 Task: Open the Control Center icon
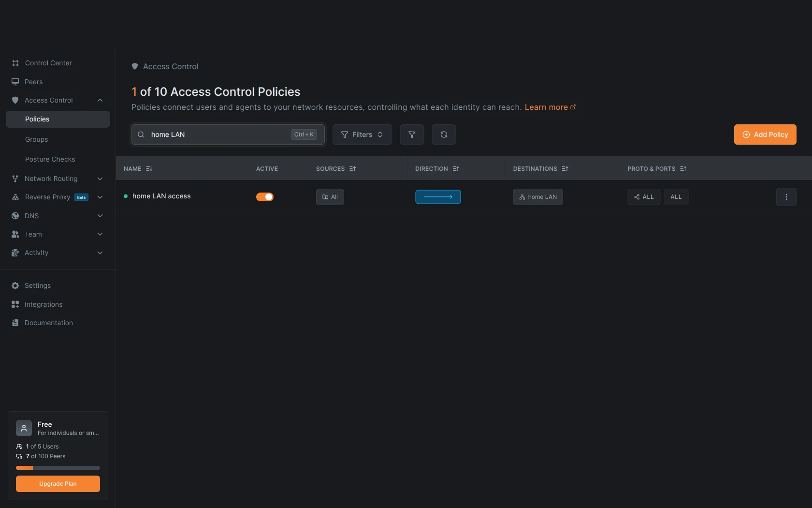[x=15, y=63]
